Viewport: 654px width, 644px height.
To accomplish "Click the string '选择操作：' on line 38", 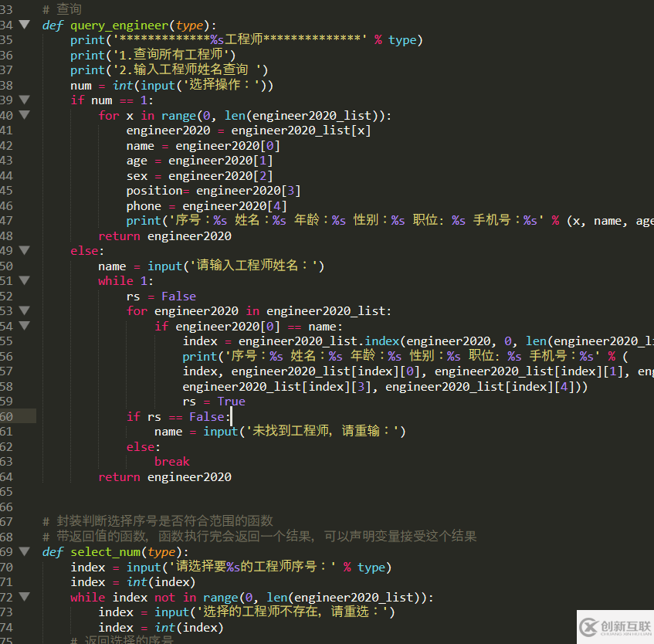I will 221,85.
